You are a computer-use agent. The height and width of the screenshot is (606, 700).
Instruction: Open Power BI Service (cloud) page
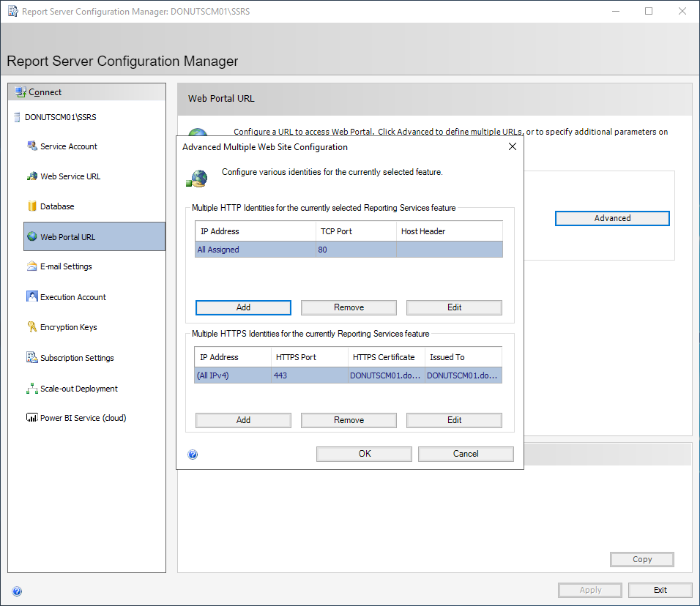83,418
